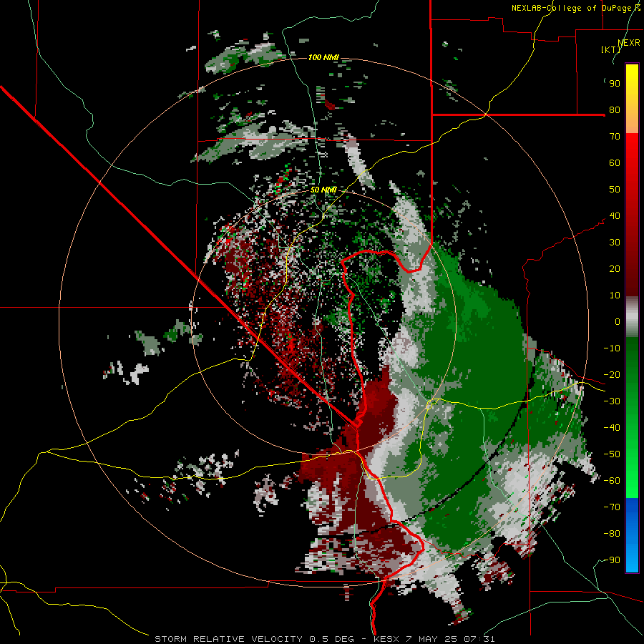Select the 80 knot label on velocity scale
This screenshot has width=644, height=644.
615,110
